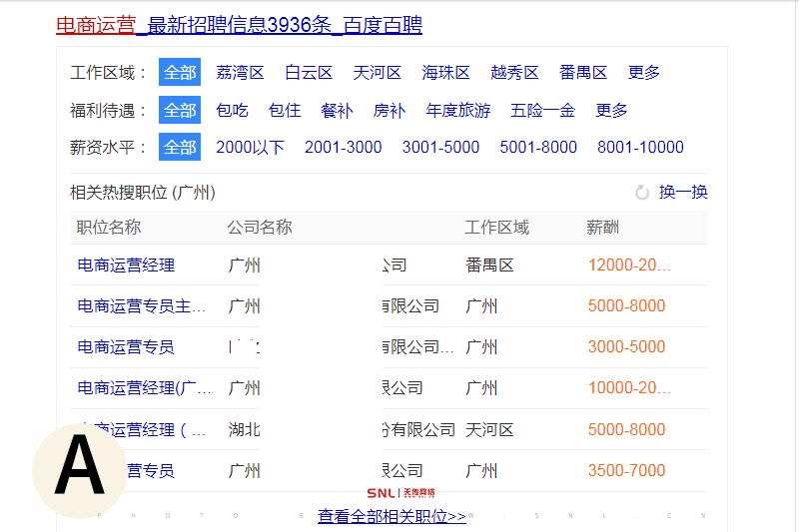799x532 pixels.
Task: Filter salary by 2000以下
Action: click(x=251, y=147)
